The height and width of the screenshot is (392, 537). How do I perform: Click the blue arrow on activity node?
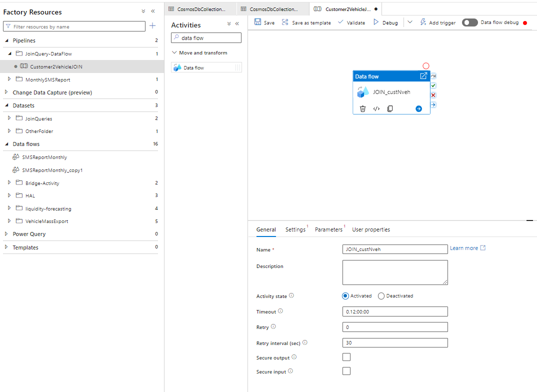418,108
